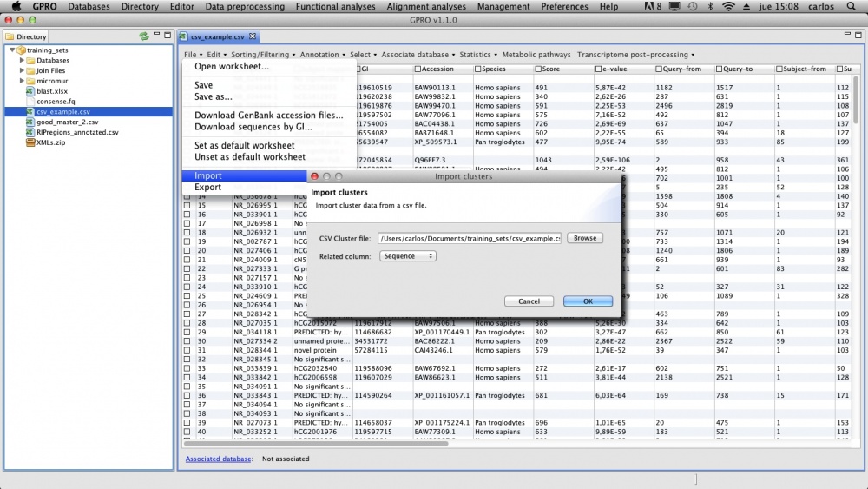Click the Wi-Fi status icon
The height and width of the screenshot is (489, 868).
(727, 6)
